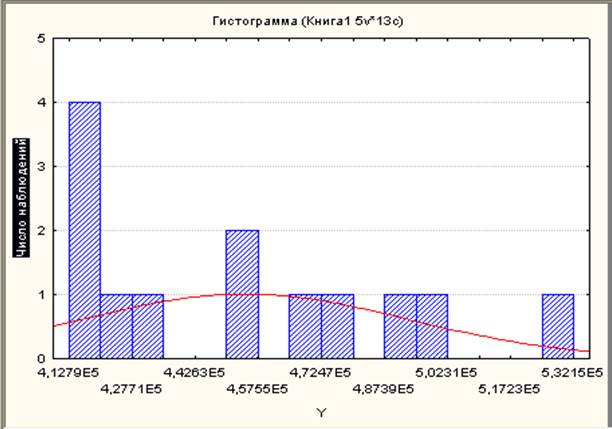Click y-axis value 3
This screenshot has height=429, width=612.
pos(42,167)
